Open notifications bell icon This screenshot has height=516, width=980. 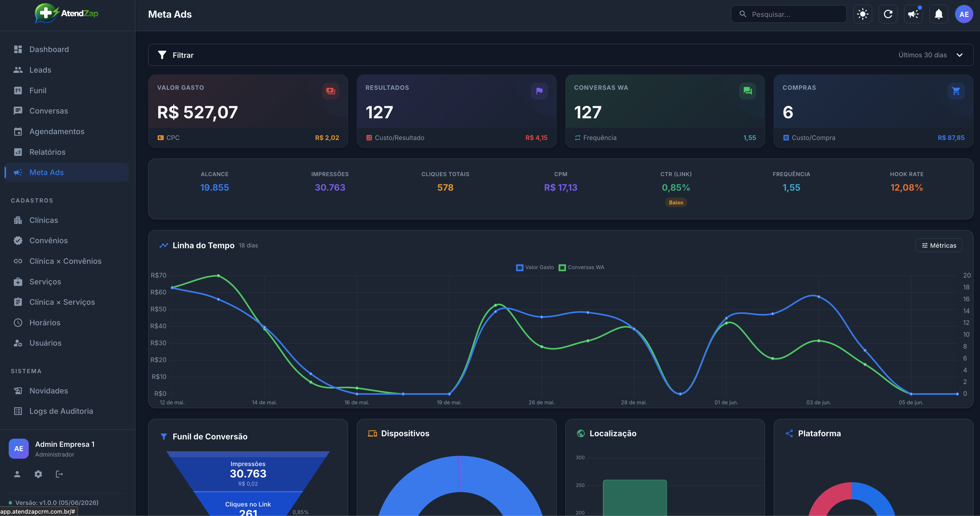pyautogui.click(x=939, y=15)
